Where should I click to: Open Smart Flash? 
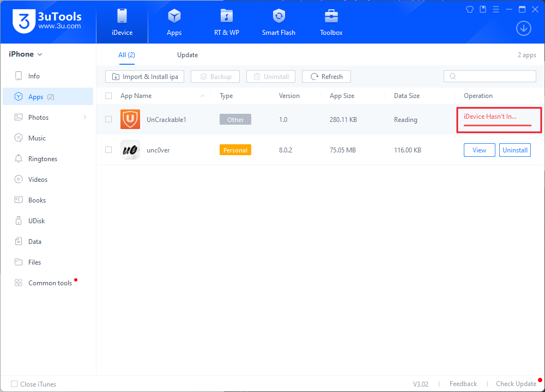coord(278,22)
